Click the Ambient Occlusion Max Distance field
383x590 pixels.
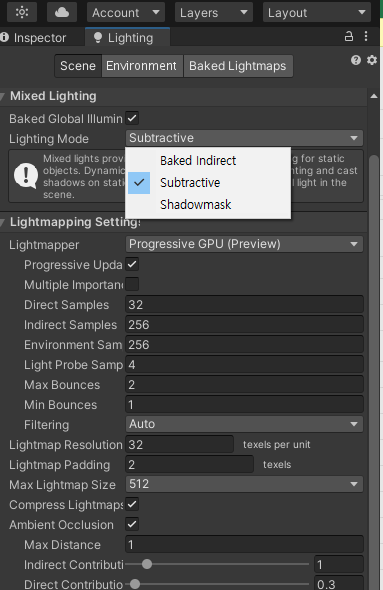click(x=244, y=544)
